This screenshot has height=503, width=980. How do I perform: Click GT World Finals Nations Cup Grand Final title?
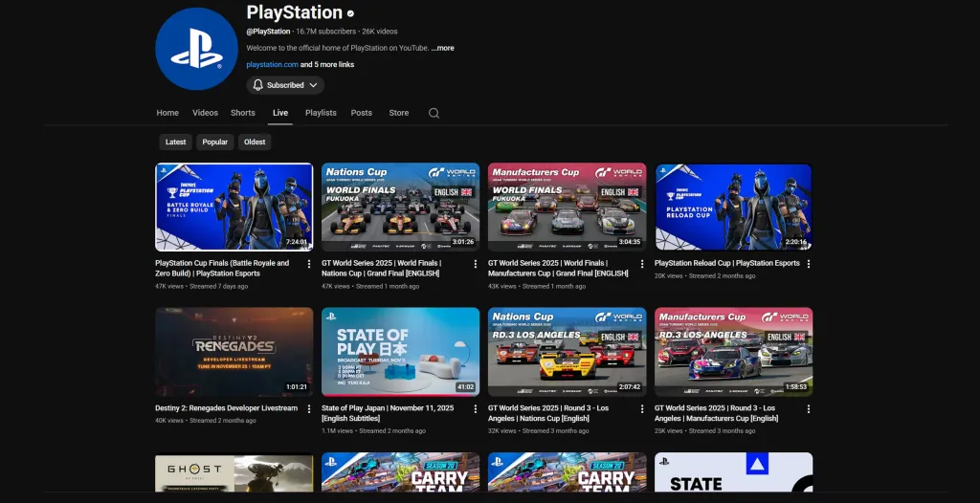coord(381,268)
